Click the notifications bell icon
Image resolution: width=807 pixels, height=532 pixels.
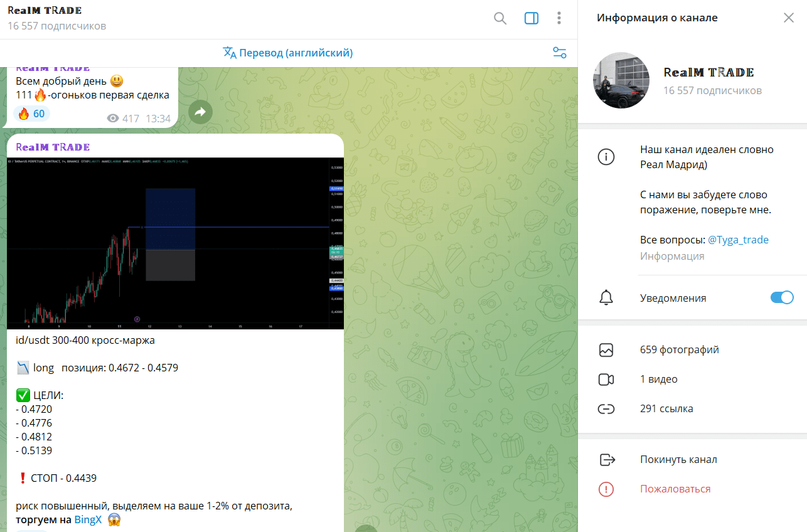[x=606, y=298]
